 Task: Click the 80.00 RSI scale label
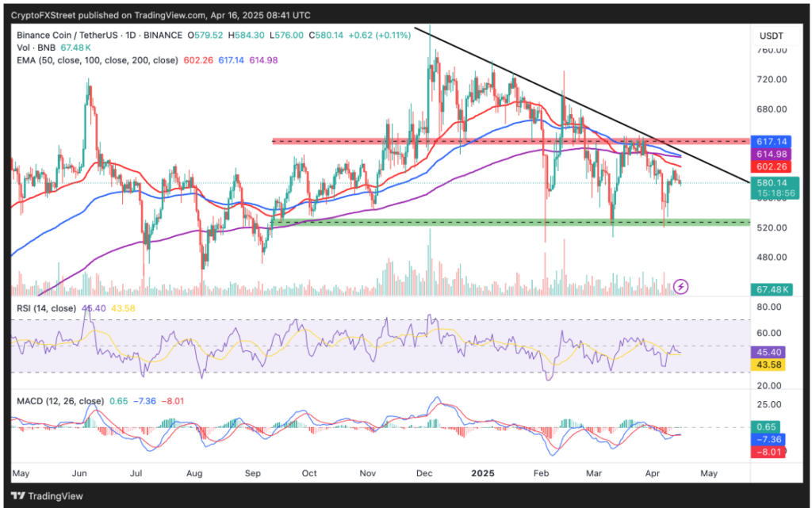[x=769, y=307]
